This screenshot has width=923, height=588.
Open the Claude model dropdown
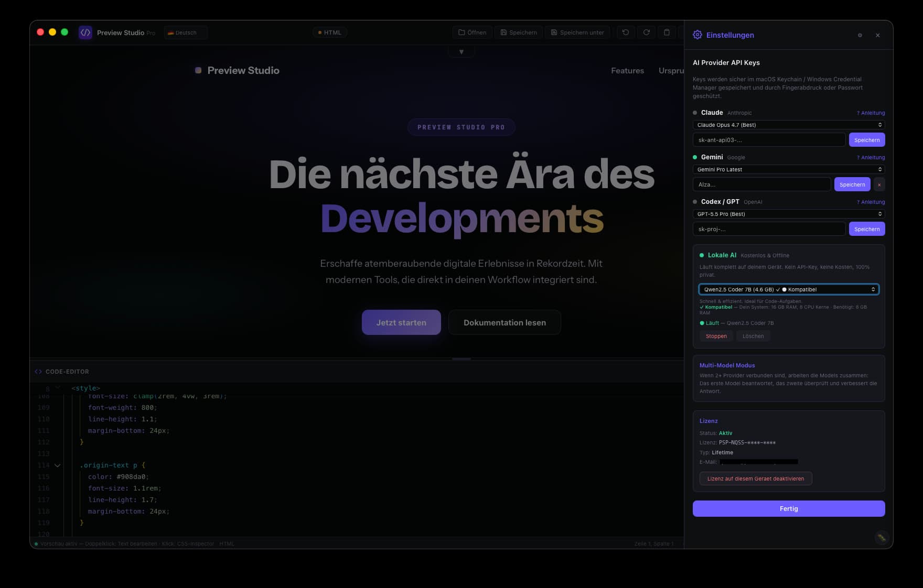point(789,125)
